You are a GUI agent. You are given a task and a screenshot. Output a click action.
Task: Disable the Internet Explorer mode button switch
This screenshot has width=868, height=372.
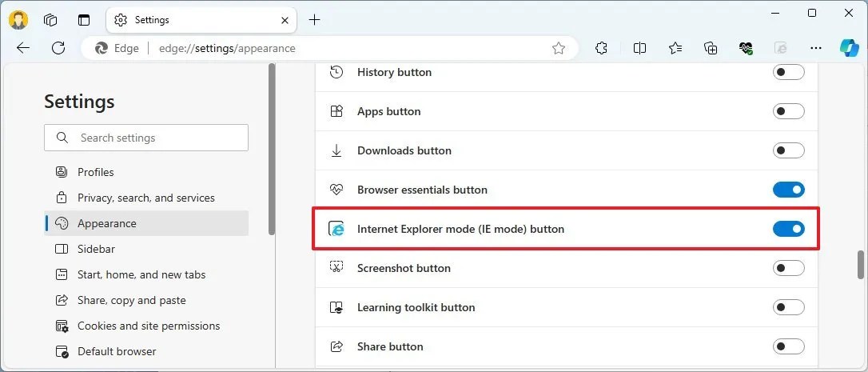pyautogui.click(x=788, y=229)
